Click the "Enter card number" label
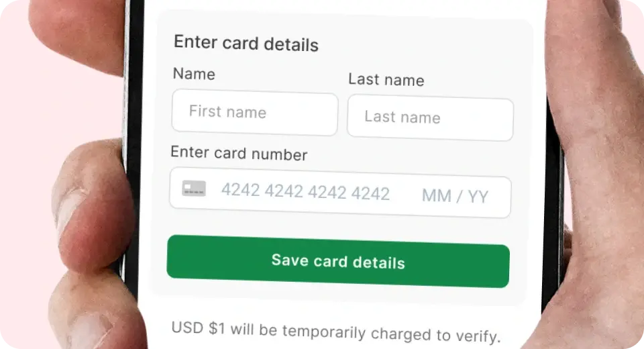The image size is (644, 349). (x=239, y=153)
